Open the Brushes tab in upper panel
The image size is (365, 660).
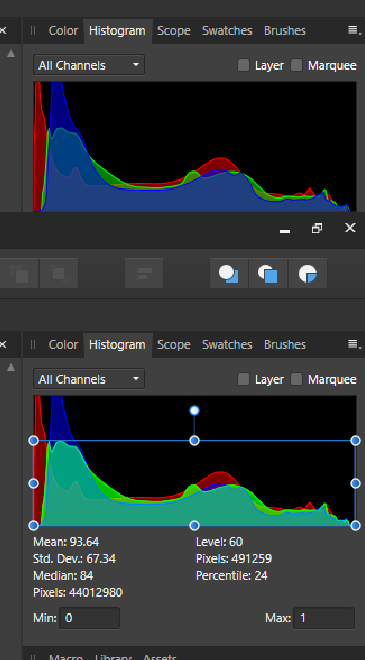point(285,31)
